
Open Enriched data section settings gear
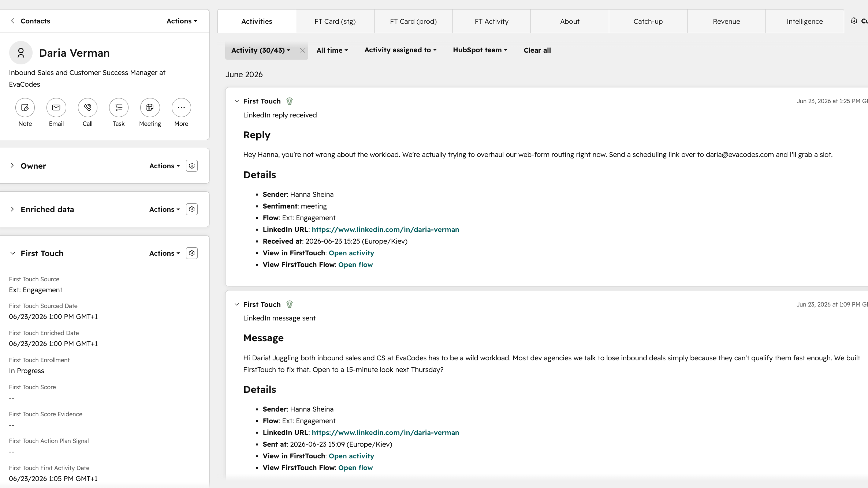[192, 209]
